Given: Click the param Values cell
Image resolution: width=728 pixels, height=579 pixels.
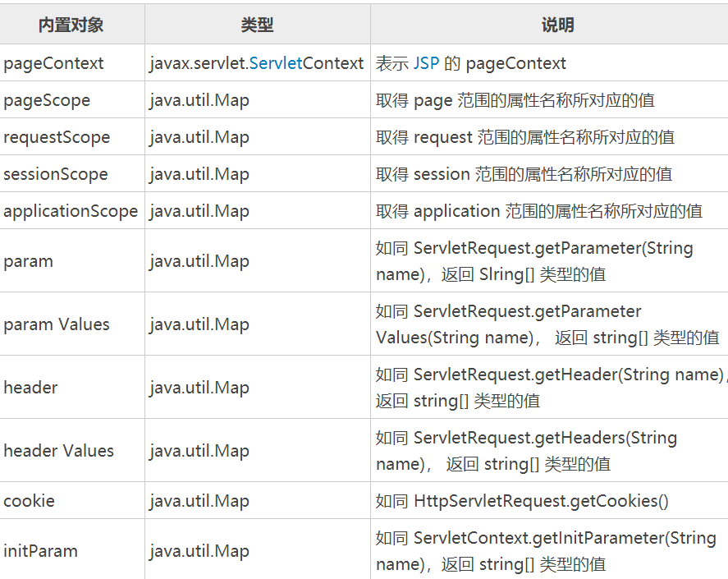Looking at the screenshot, I should coord(57,324).
